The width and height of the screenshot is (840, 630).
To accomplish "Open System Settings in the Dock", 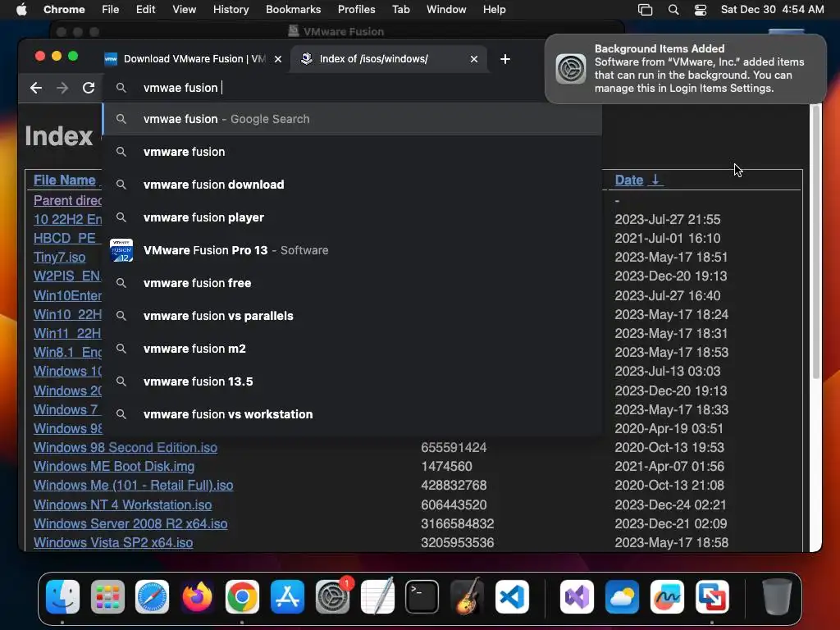I will pyautogui.click(x=333, y=596).
